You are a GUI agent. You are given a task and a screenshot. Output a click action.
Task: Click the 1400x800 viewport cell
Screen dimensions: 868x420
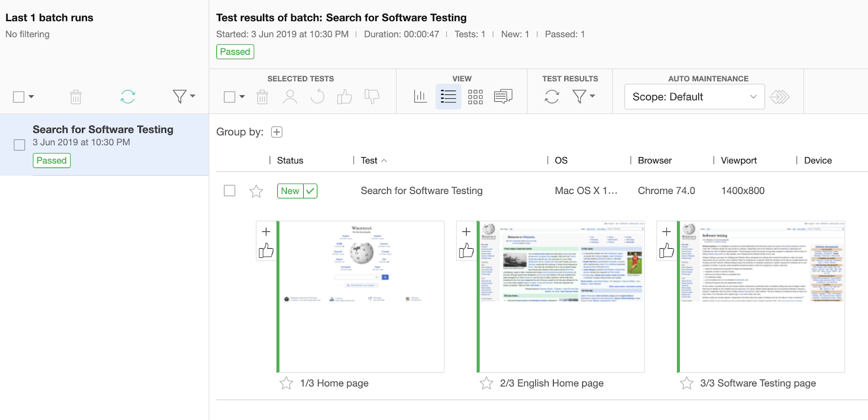click(743, 191)
